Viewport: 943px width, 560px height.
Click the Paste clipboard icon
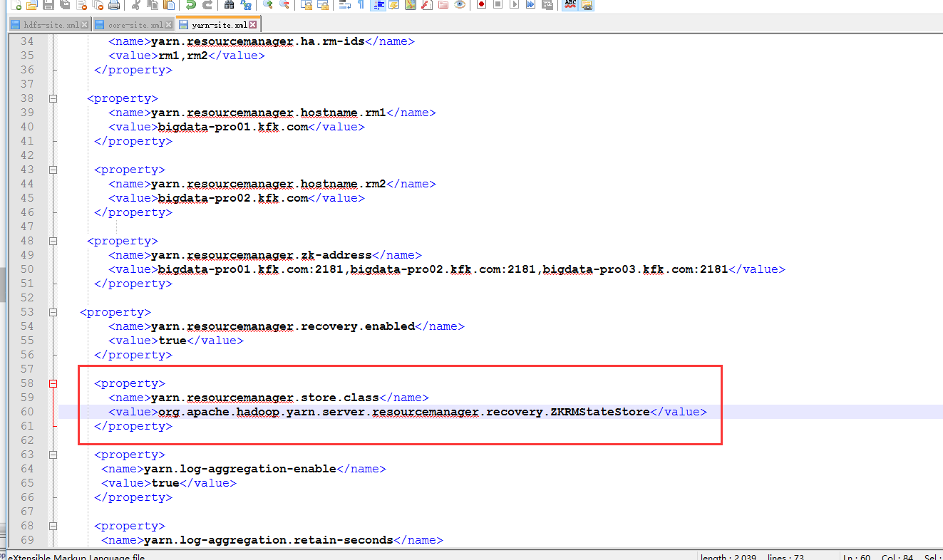[168, 4]
